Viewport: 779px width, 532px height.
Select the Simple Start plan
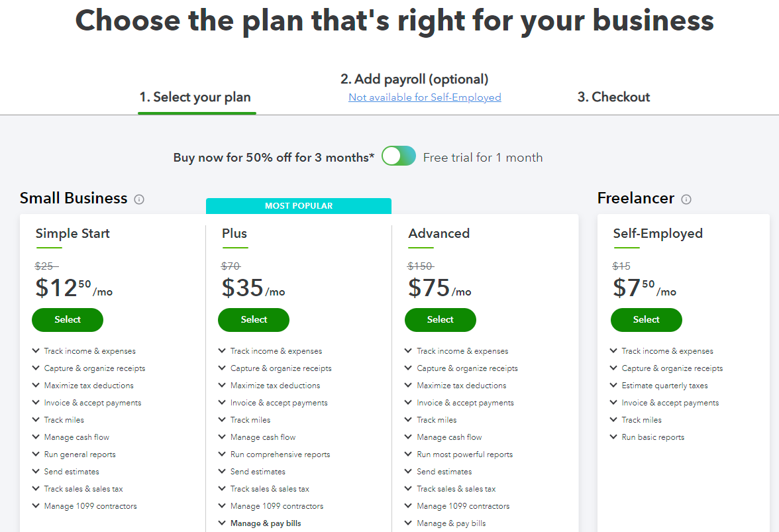[68, 320]
